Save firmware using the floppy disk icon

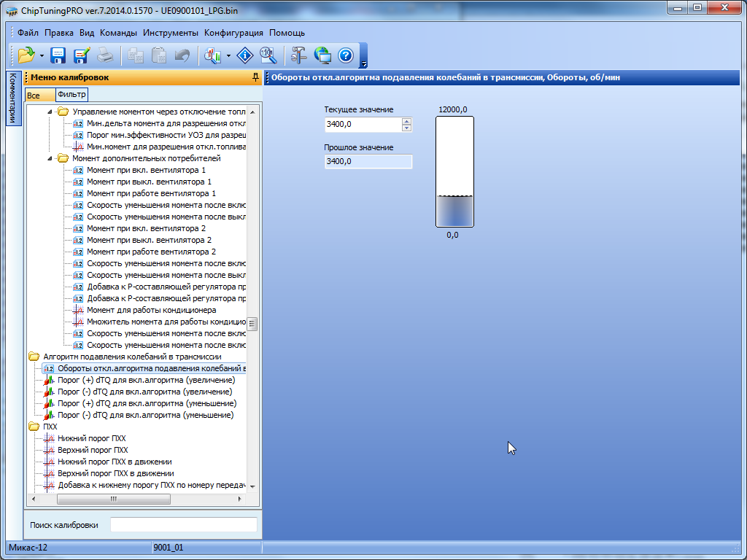58,55
